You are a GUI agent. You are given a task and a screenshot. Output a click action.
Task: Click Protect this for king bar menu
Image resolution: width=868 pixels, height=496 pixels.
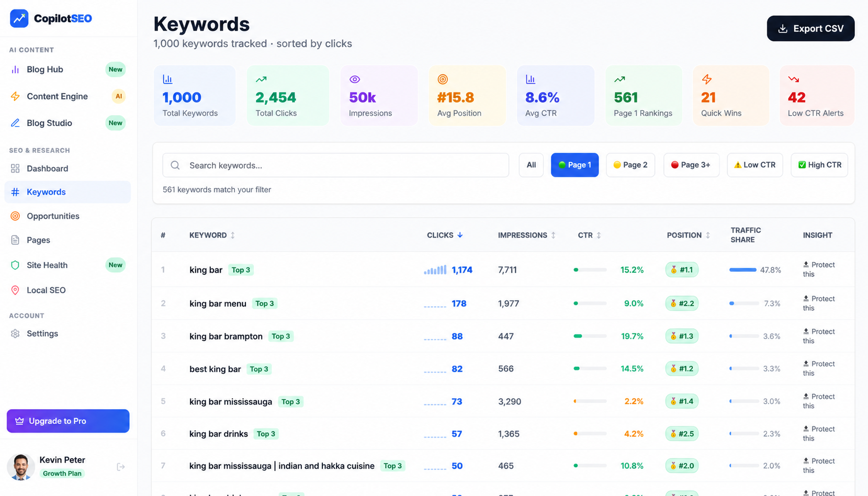[819, 303]
